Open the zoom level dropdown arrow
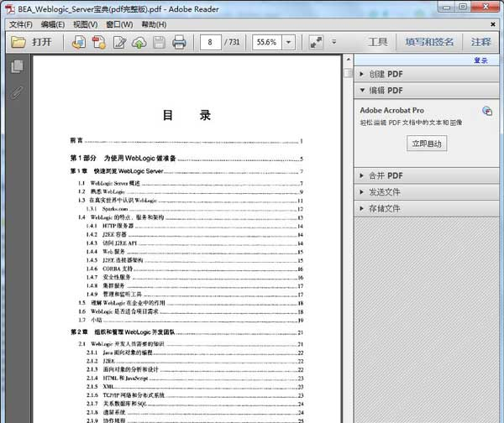Viewport: 504px width, 423px height. pos(289,42)
